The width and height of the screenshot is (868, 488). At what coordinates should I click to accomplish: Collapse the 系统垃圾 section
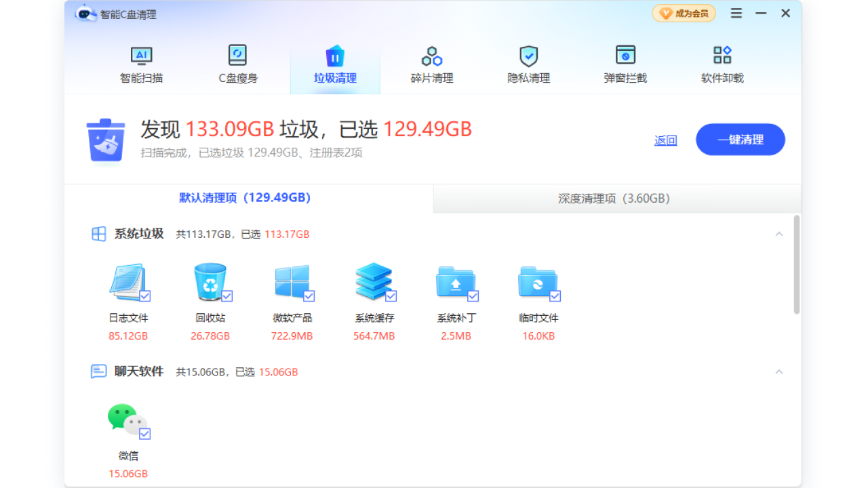point(778,234)
